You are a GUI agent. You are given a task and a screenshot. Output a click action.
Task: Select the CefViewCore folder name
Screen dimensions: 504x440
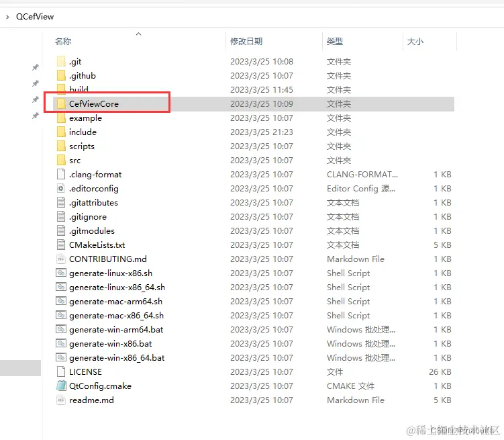point(94,104)
